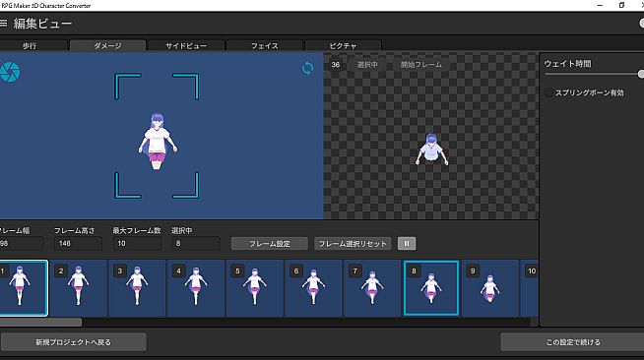Viewport: 644px width, 360px height.
Task: Select frame thumbnail 9
Action: (489, 288)
